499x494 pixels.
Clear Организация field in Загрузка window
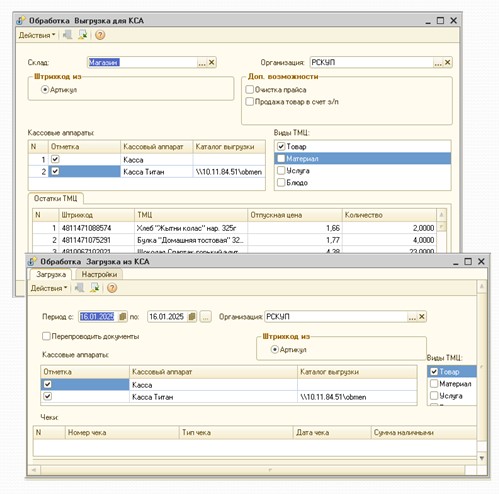(x=421, y=316)
